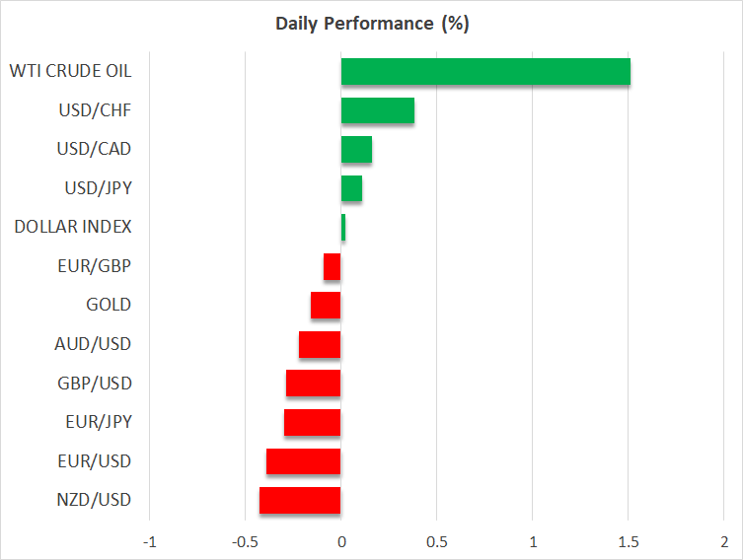Screen dimensions: 743x560
Task: Click the red AUD/USD bar
Action: click(320, 344)
